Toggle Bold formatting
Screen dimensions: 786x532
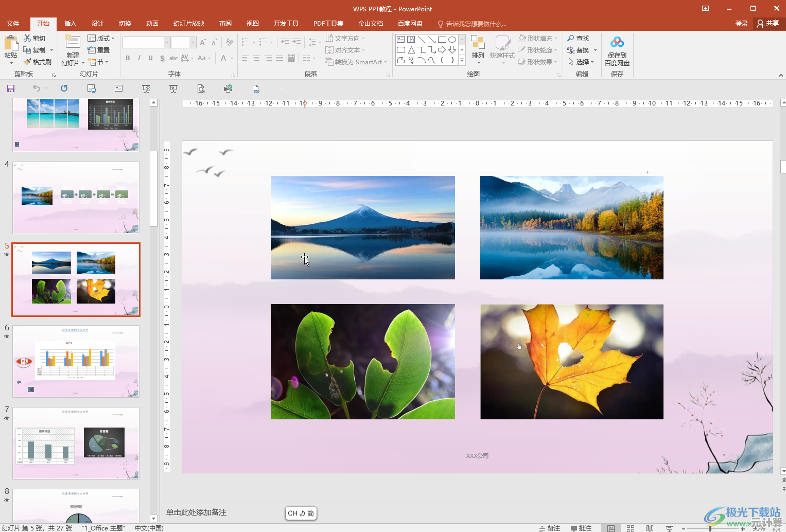click(x=128, y=58)
